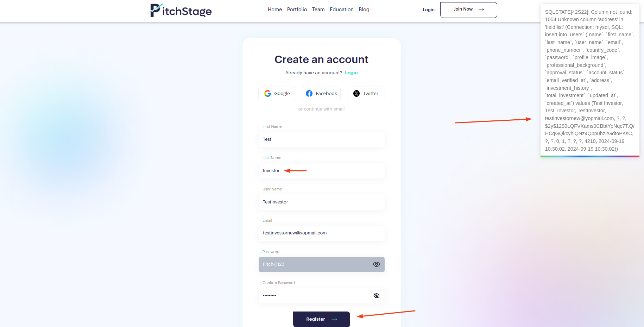This screenshot has height=327, width=644.
Task: Open the Education nav link
Action: [342, 10]
